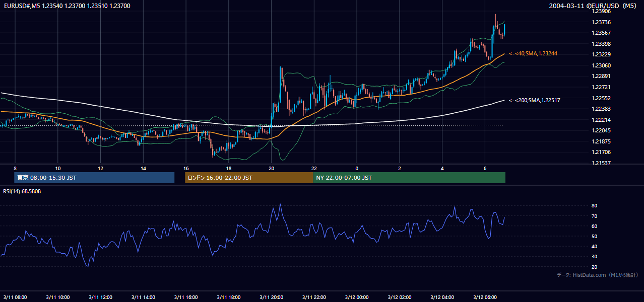Click the price axis value 1.22045
This screenshot has width=644, height=302.
point(602,130)
